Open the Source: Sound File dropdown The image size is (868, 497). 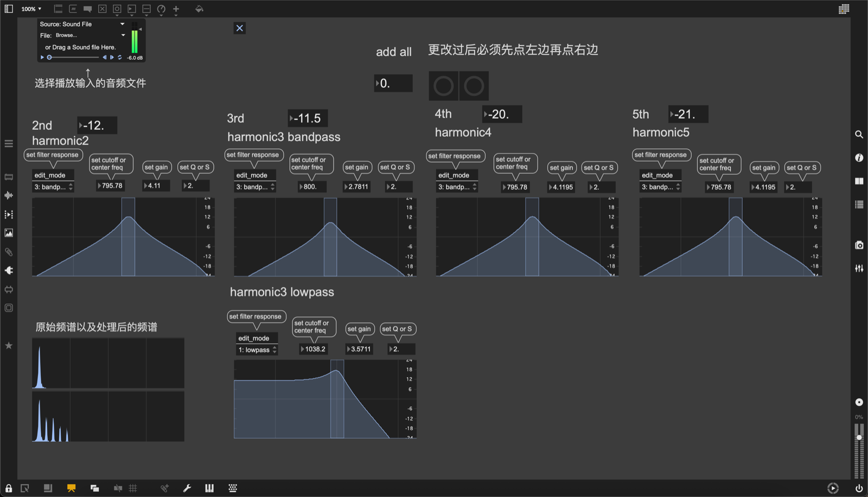point(82,24)
